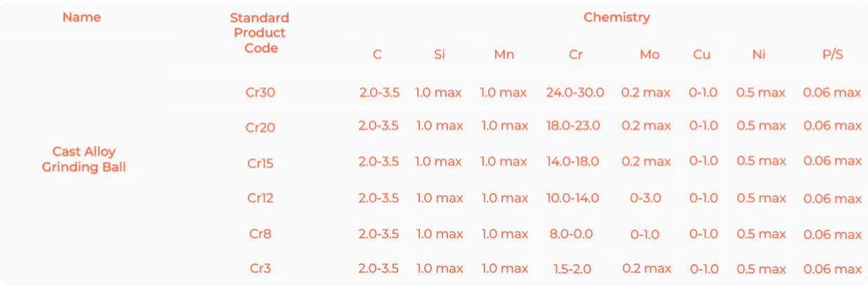Click the Chemistry header
868x286 pixels.
tap(617, 18)
